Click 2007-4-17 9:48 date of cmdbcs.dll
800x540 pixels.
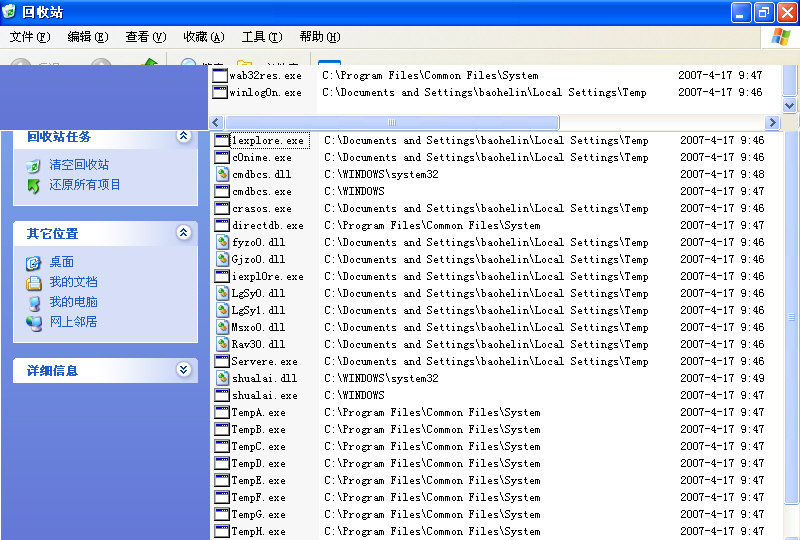(722, 174)
